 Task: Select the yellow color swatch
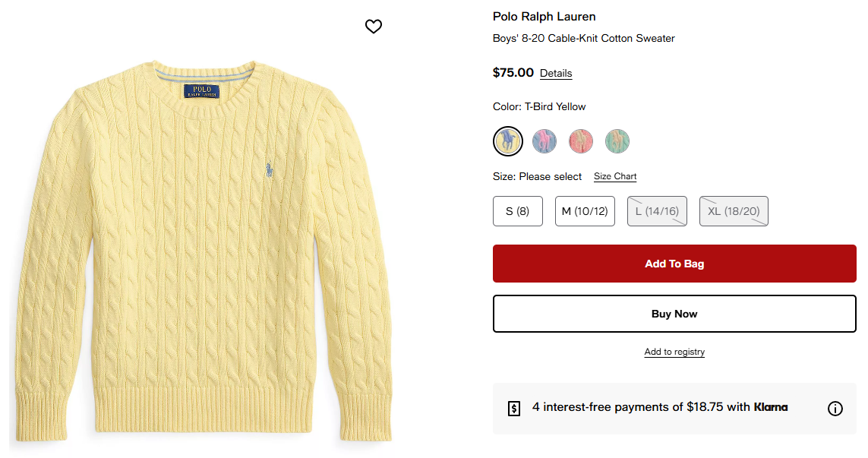coord(507,141)
